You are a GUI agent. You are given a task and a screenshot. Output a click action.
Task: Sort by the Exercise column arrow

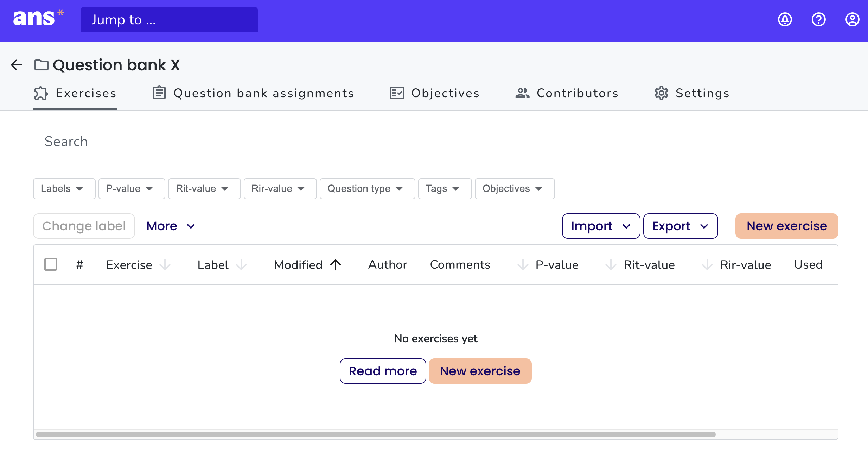coord(165,265)
